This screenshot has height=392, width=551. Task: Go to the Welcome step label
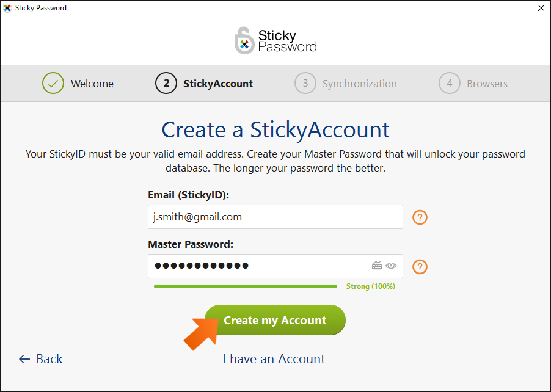pyautogui.click(x=92, y=84)
